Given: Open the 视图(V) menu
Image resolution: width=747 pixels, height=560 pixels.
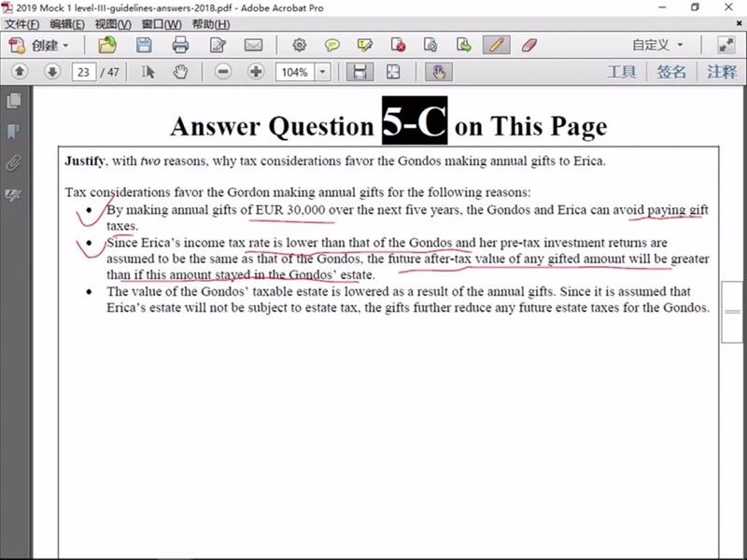Looking at the screenshot, I should [113, 24].
